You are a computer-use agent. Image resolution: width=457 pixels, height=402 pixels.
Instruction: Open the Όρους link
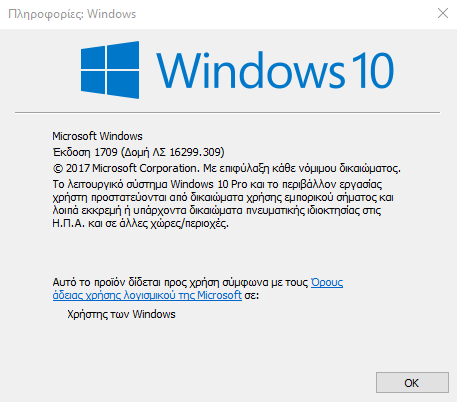tap(327, 283)
